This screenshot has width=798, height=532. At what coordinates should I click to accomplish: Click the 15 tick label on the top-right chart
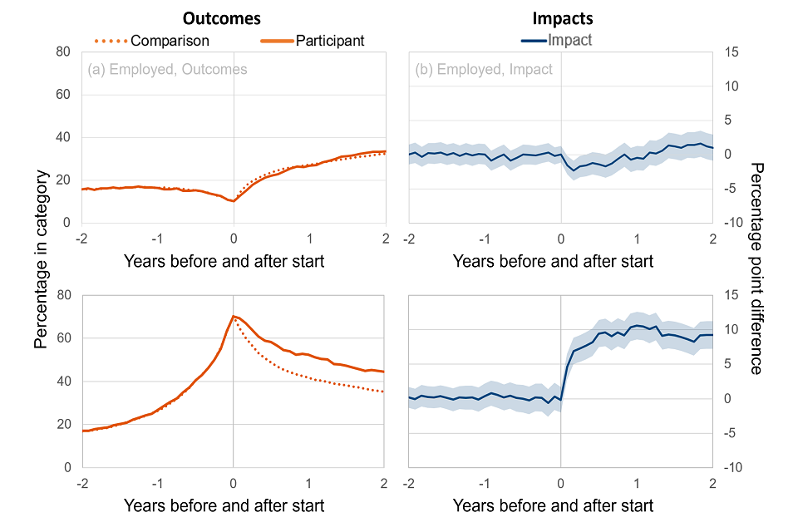point(731,52)
